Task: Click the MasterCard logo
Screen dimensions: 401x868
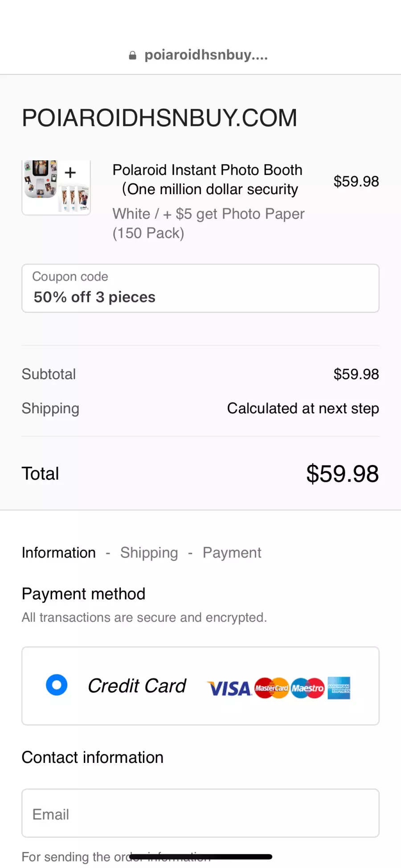Action: pos(272,688)
